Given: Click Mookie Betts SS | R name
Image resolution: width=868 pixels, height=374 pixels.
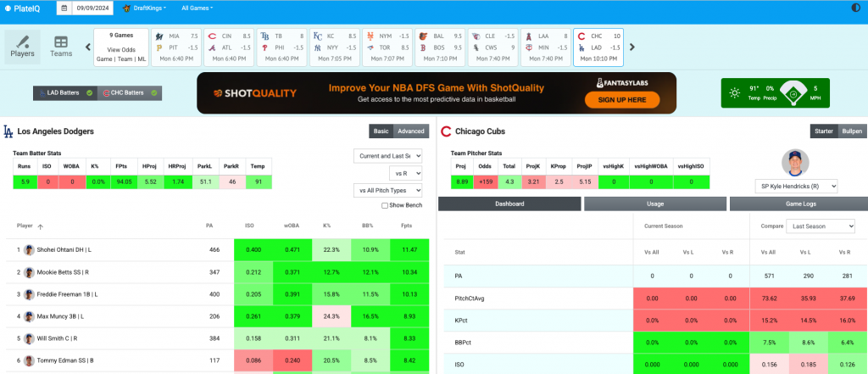Looking at the screenshot, I should 64,272.
